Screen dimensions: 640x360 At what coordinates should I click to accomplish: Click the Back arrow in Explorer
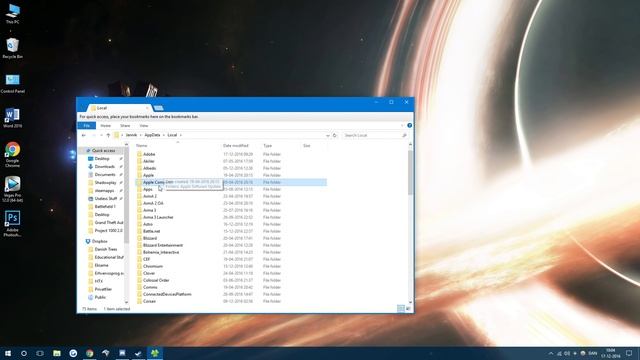[x=84, y=135]
